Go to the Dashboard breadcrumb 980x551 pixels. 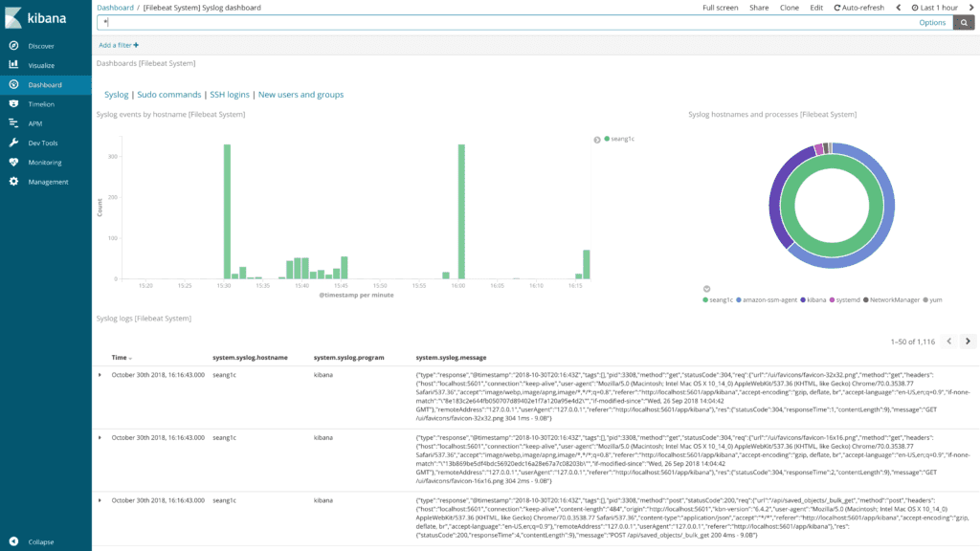(115, 8)
